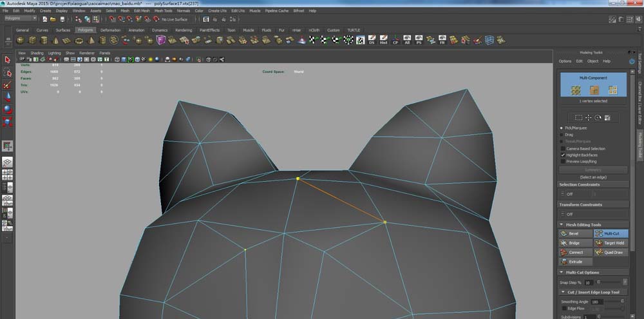
Task: Click the Extrude button
Action: tap(576, 262)
